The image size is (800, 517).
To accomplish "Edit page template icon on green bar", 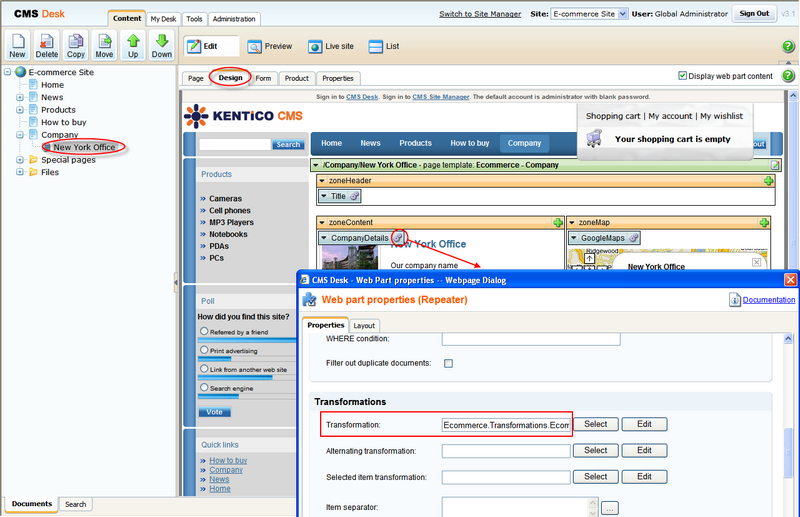I will point(775,165).
